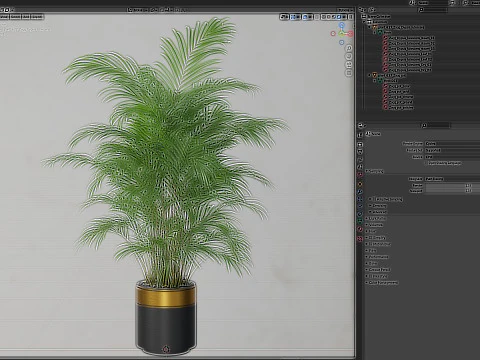The width and height of the screenshot is (480, 360).
Task: Expand the Color Management panel
Action: pos(382,282)
